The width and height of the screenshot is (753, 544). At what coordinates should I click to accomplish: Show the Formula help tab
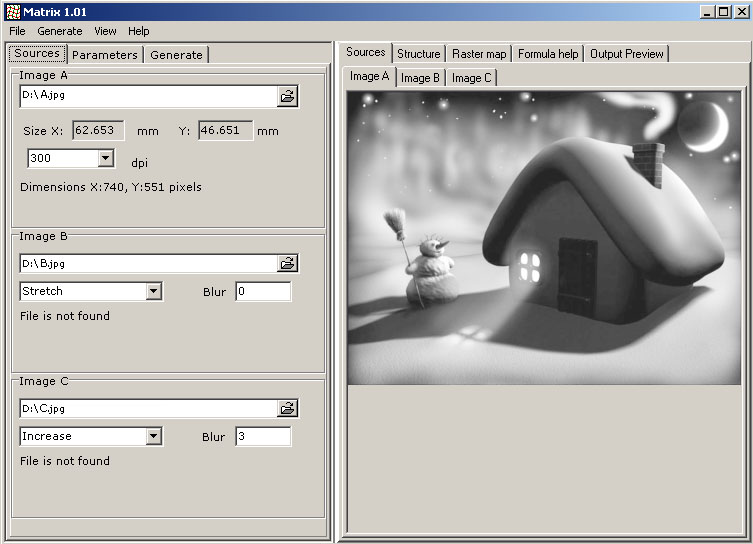tap(548, 54)
